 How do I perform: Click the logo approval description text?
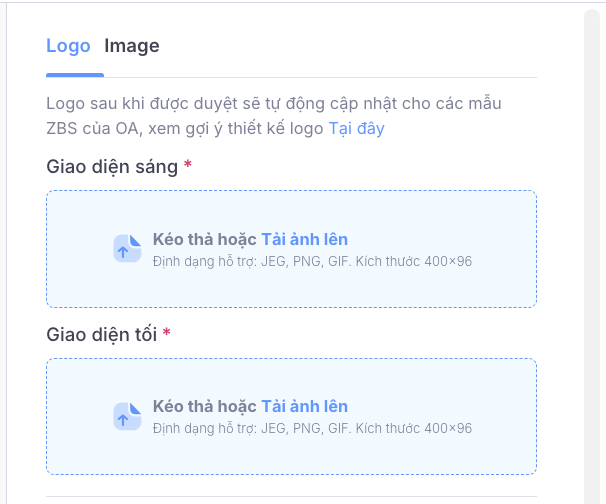[x=273, y=104]
